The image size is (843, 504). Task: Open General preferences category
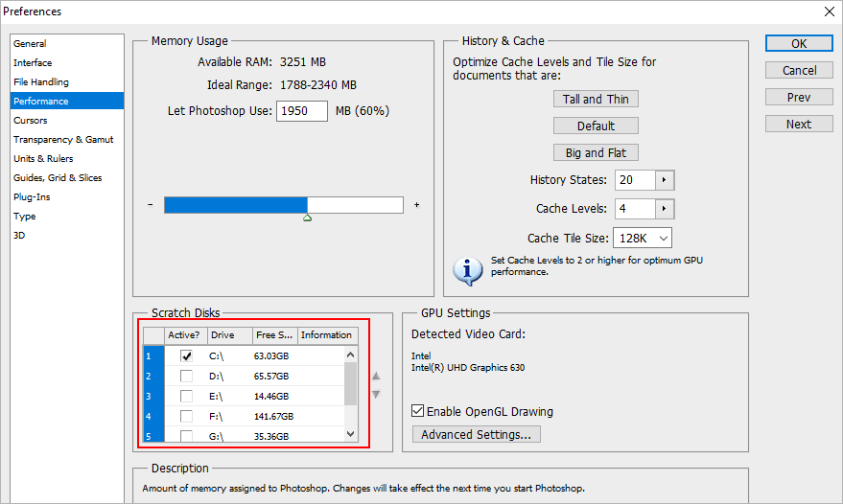coord(30,43)
